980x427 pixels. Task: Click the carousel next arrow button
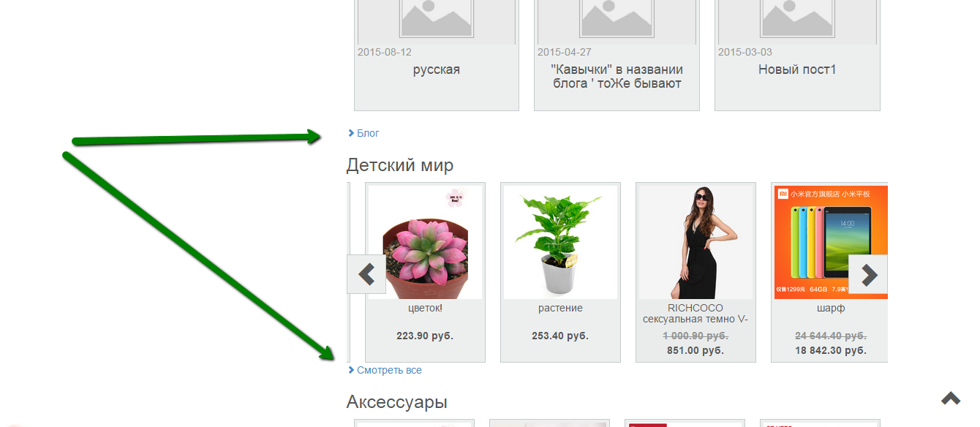(x=868, y=274)
